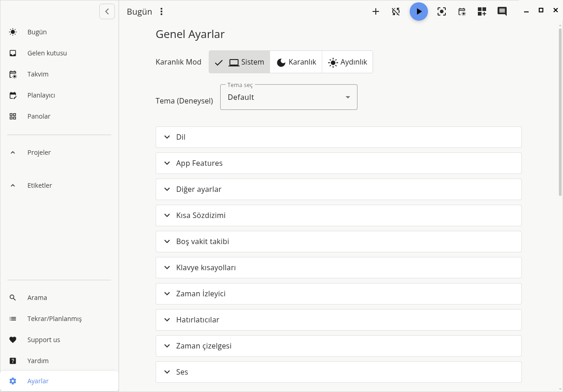Viewport: 563px width, 392px height.
Task: Open the Tema seç dropdown
Action: click(x=288, y=97)
